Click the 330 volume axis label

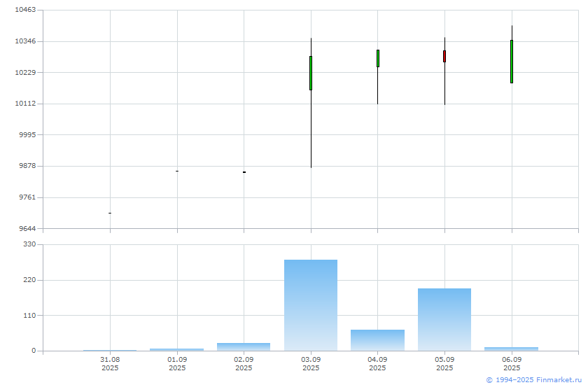pos(29,244)
